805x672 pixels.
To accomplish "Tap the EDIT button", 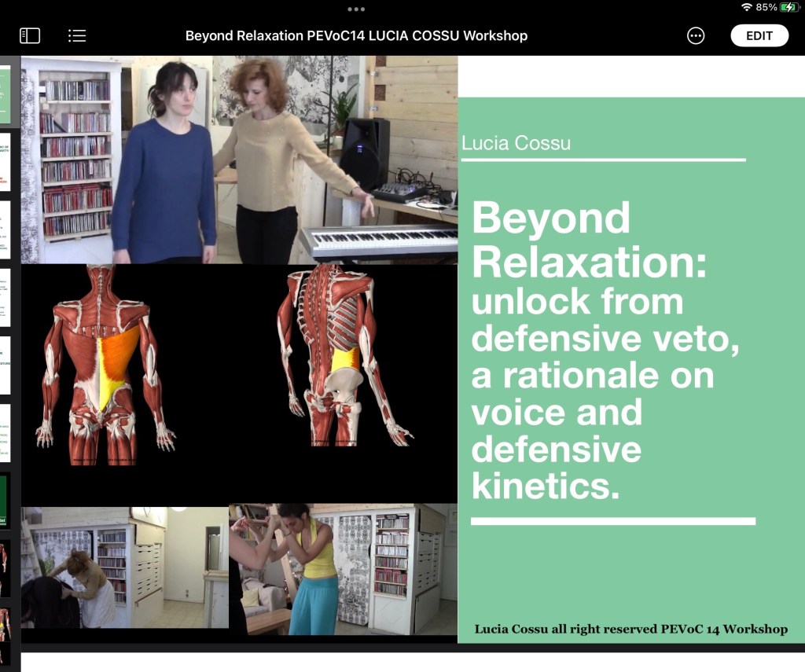I will 759,35.
